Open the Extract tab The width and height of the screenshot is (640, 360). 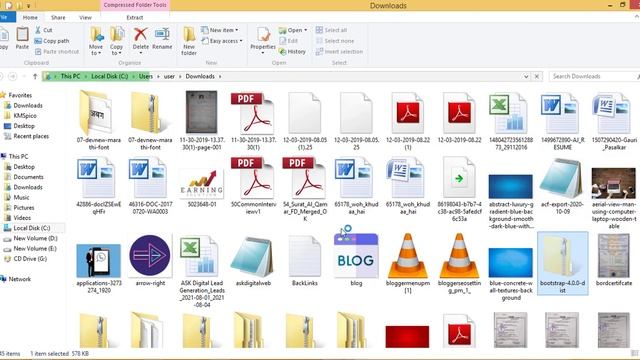point(135,18)
